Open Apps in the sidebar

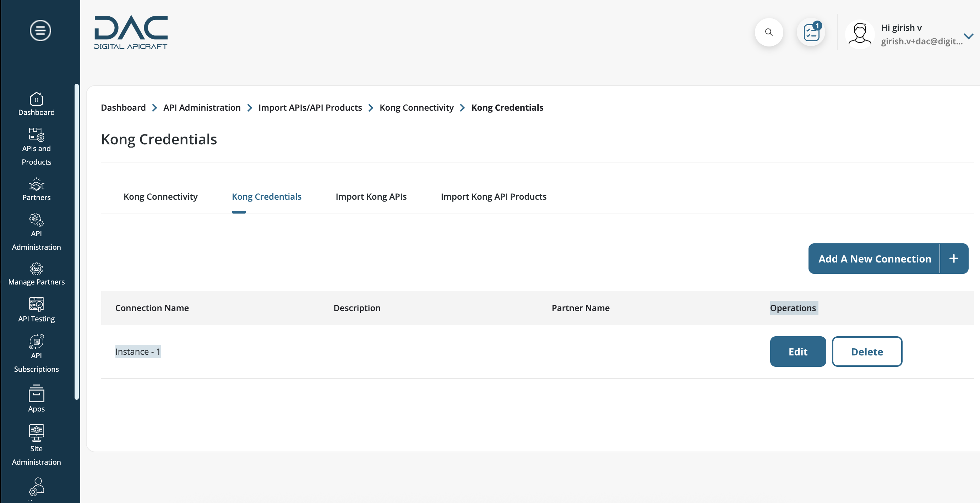click(x=37, y=399)
